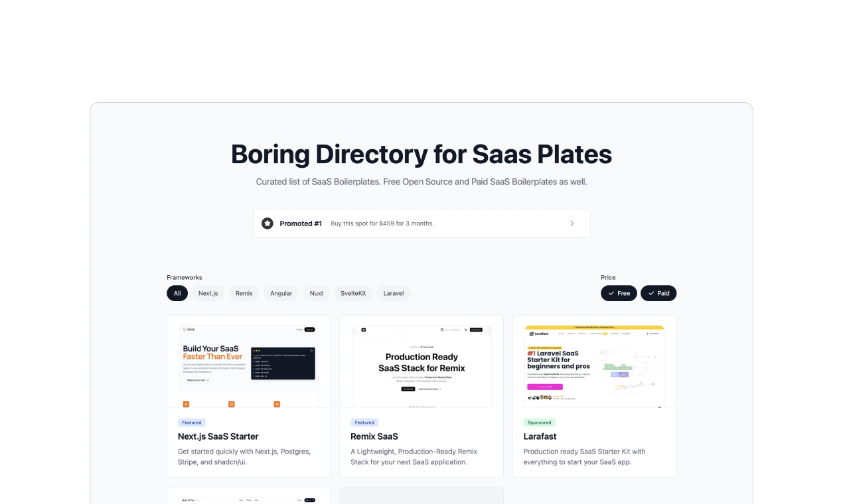Click the Price filter label
The image size is (843, 504).
click(608, 277)
